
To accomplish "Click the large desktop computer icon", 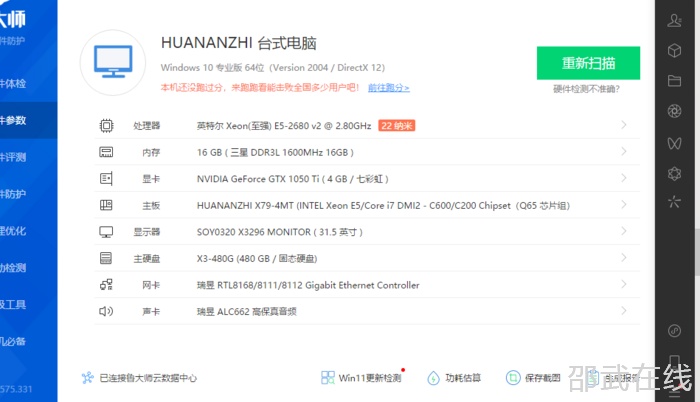I will point(113,62).
